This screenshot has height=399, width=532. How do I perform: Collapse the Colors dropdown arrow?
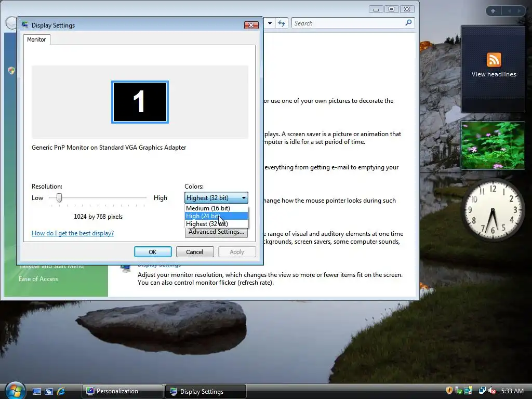point(244,198)
